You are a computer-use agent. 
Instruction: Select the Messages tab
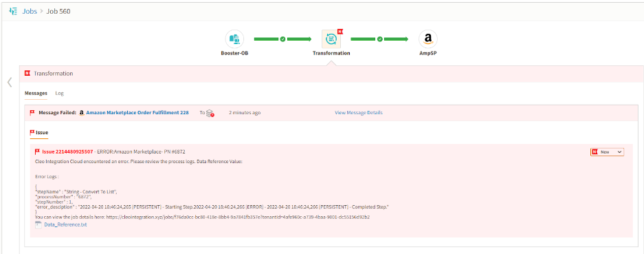pos(36,94)
